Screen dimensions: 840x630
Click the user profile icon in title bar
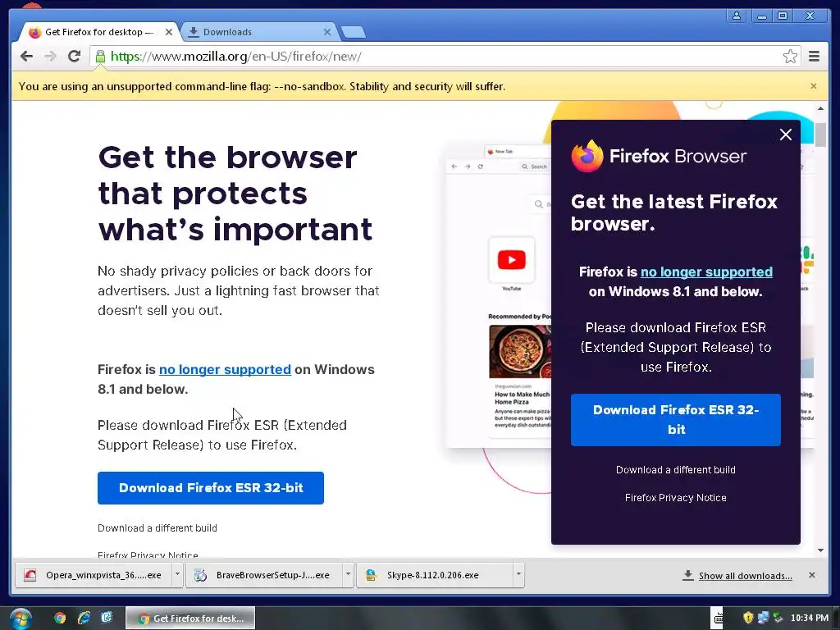click(x=737, y=16)
